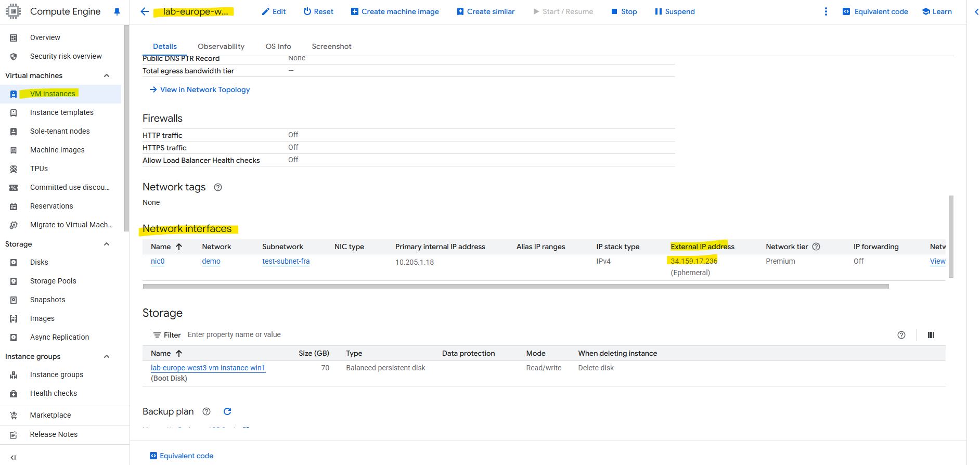Click the Instance templates icon
The width and height of the screenshot is (980, 465).
[x=14, y=112]
